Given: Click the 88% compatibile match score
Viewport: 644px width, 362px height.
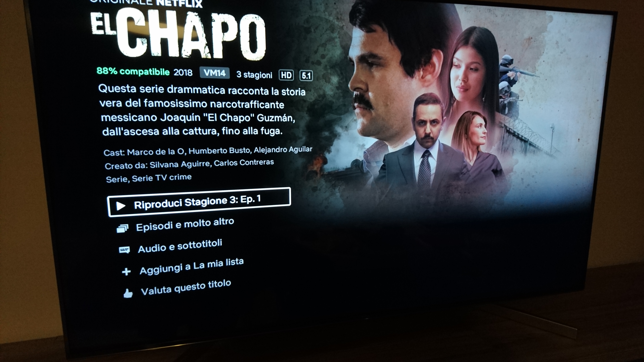Looking at the screenshot, I should 133,71.
